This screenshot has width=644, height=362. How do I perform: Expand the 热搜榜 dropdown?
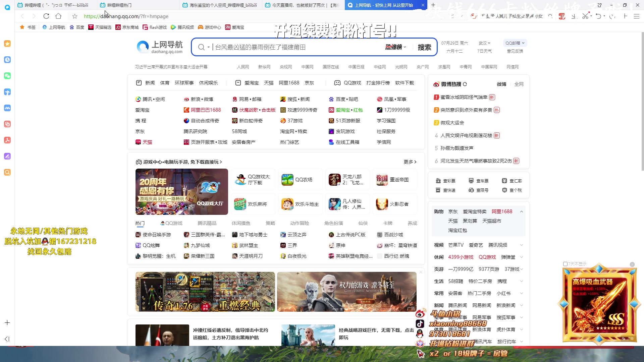[396, 47]
